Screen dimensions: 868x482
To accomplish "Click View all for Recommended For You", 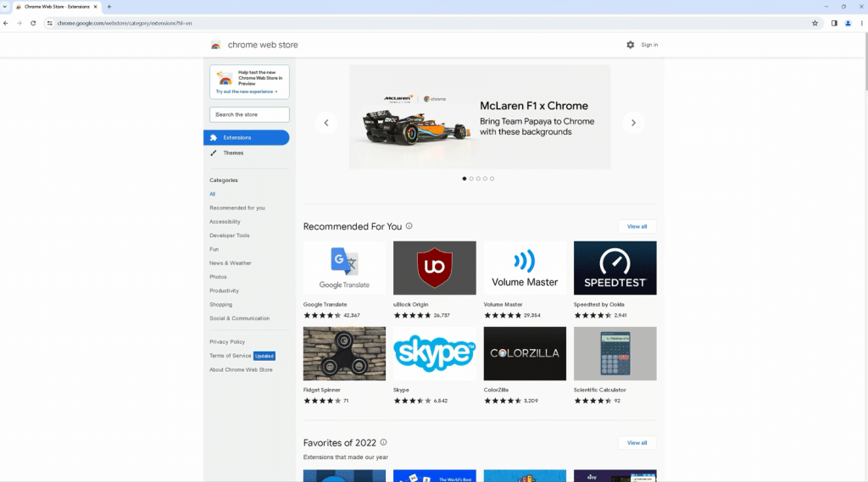I will pos(637,226).
